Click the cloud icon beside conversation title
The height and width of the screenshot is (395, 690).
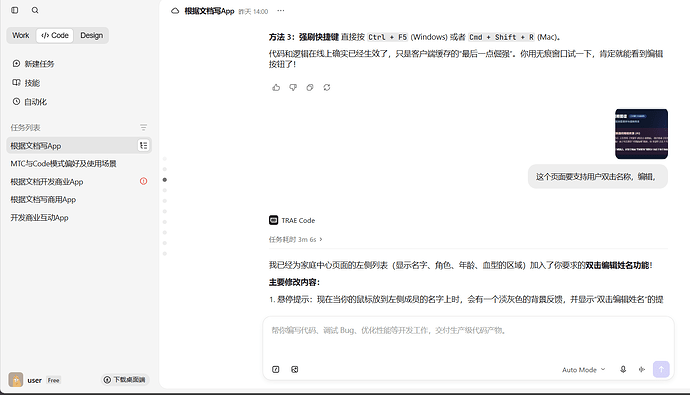(x=175, y=11)
